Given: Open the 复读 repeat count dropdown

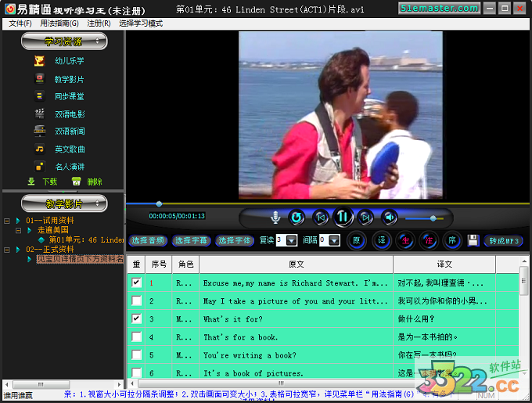Looking at the screenshot, I should (292, 240).
